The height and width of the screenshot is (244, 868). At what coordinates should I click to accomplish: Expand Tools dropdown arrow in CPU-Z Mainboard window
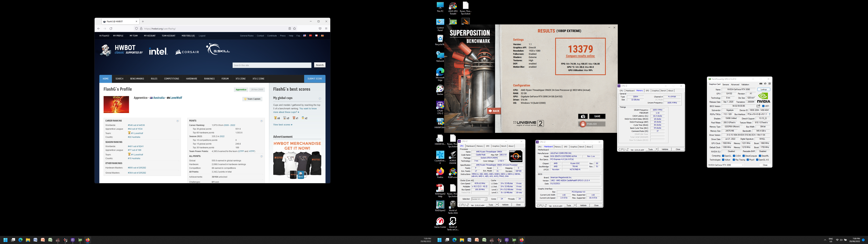(x=575, y=206)
